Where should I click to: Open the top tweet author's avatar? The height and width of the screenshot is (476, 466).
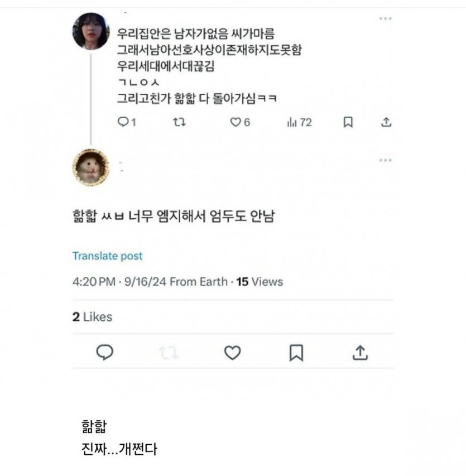(91, 31)
